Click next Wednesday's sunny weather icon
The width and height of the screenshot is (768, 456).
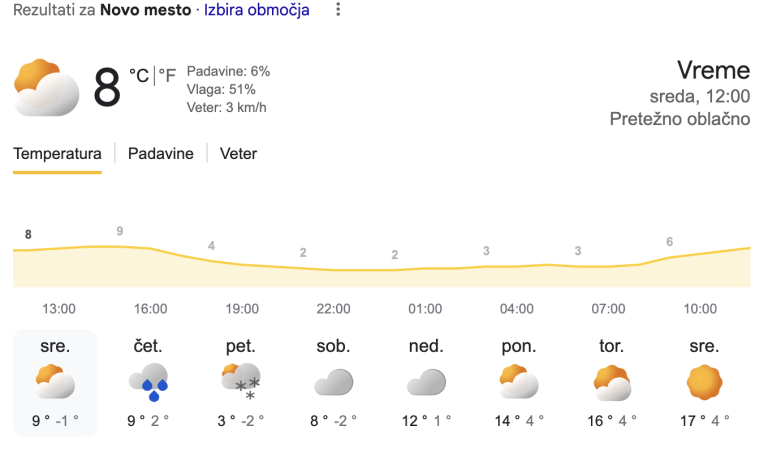(x=703, y=382)
